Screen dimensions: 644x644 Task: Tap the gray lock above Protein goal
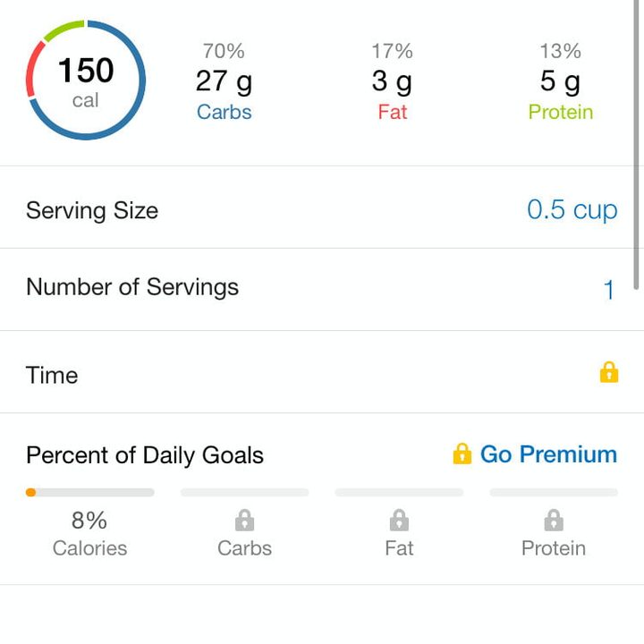[x=554, y=520]
